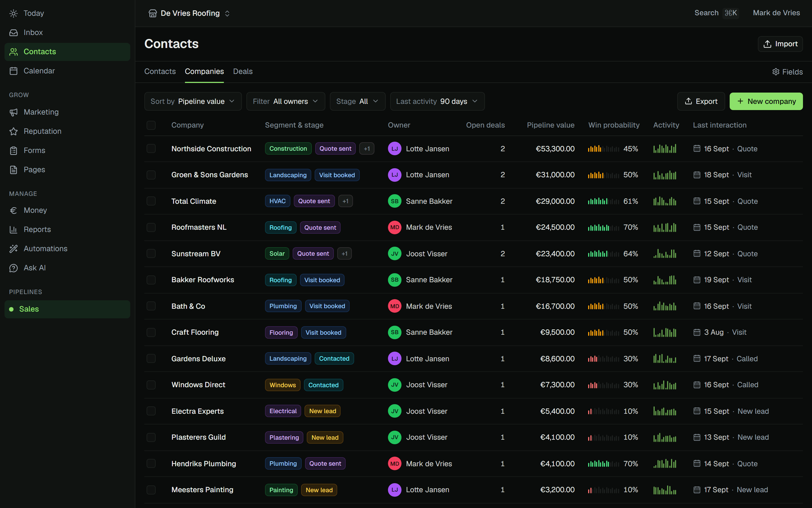The height and width of the screenshot is (508, 812).
Task: Open the Sales pipeline in sidebar
Action: coord(67,309)
